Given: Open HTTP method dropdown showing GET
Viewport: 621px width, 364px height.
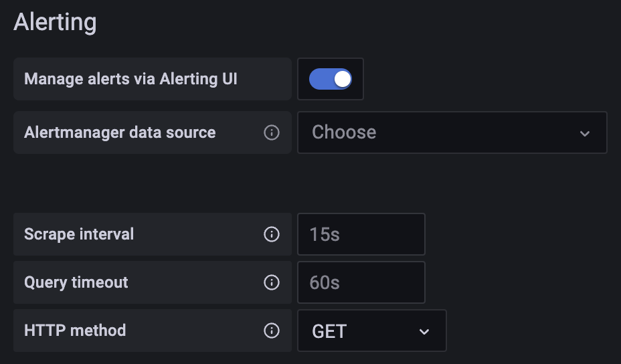Looking at the screenshot, I should pos(361,331).
